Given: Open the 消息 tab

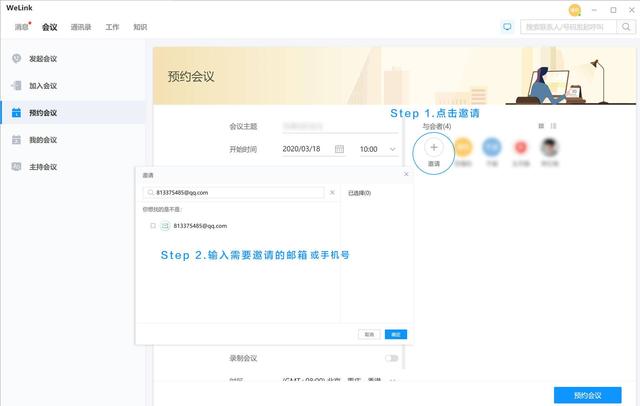Looking at the screenshot, I should click(x=22, y=27).
